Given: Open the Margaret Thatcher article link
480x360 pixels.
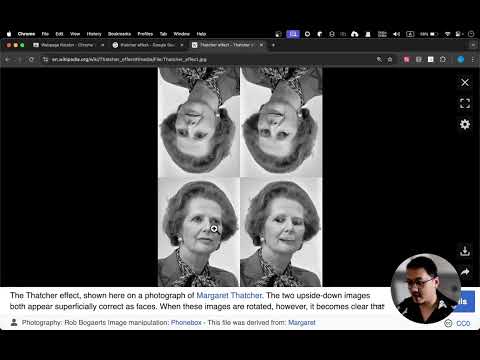Looking at the screenshot, I should click(x=229, y=295).
